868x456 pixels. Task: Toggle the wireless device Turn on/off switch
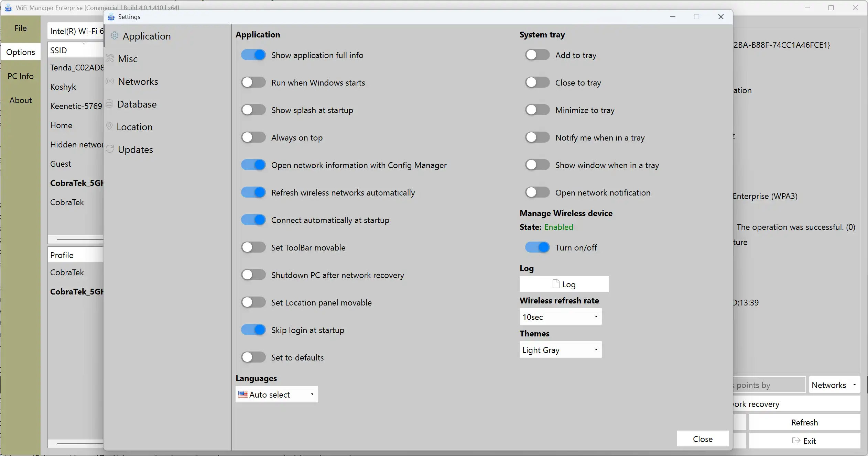(537, 247)
